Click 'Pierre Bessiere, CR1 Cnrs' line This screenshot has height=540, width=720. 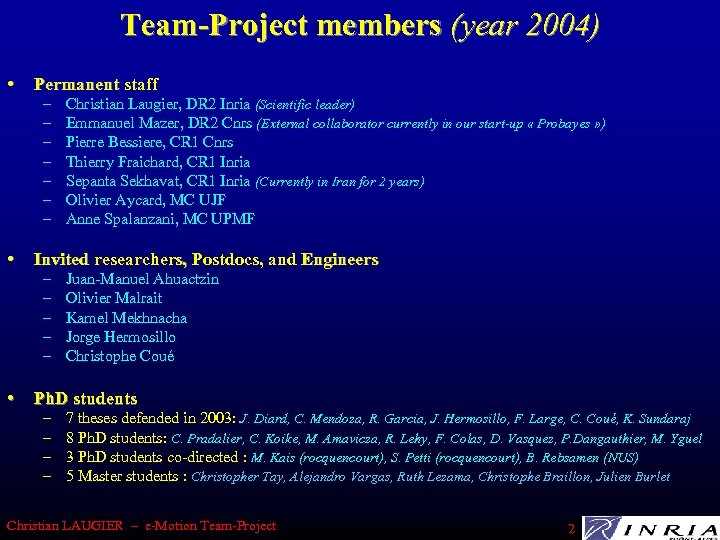tap(149, 142)
